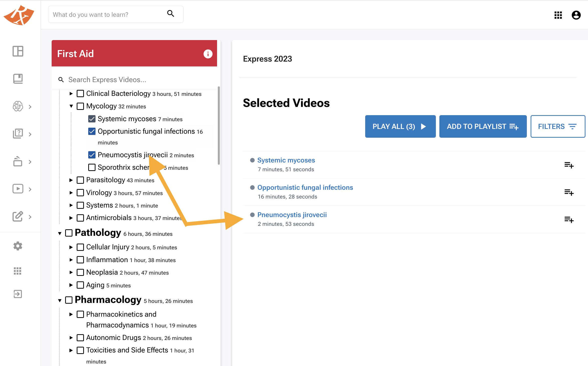Expand the Parasitology node
Screen dimensions: 588x366
point(71,180)
